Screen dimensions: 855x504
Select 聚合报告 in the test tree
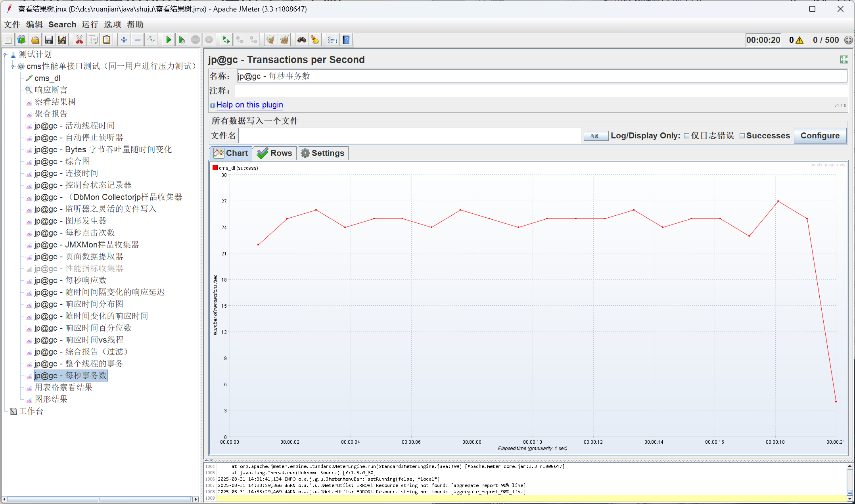pyautogui.click(x=51, y=114)
